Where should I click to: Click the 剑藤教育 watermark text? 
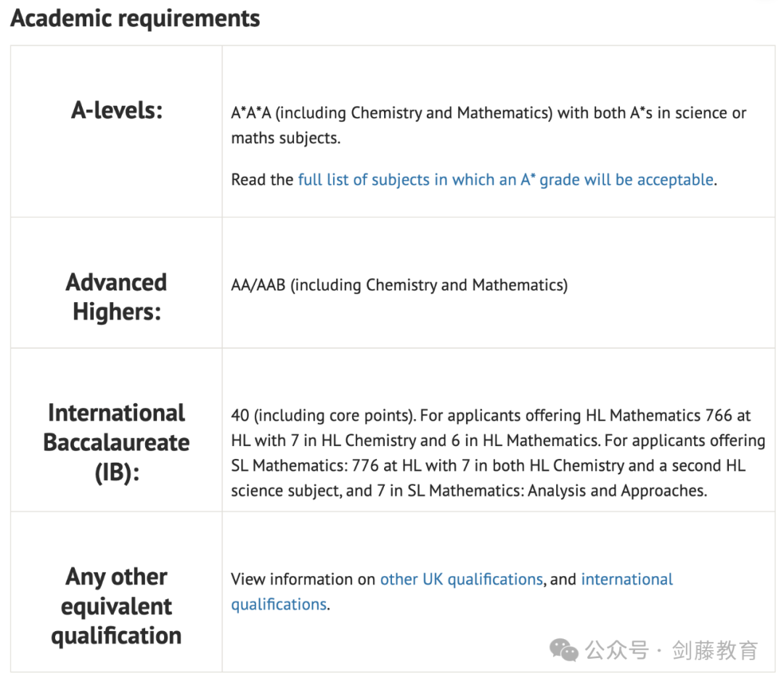pos(715,651)
